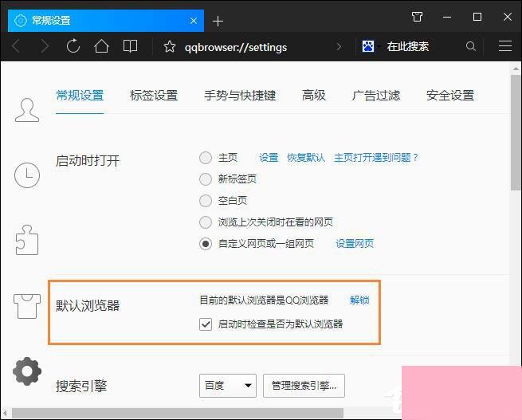
Task: Open the extensions puzzle sidebar icon
Action: 27,240
